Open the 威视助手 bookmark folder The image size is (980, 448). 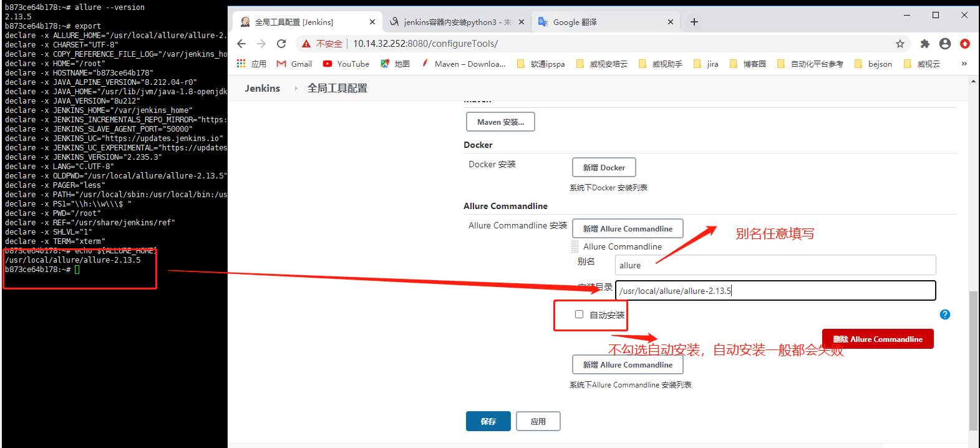(661, 64)
